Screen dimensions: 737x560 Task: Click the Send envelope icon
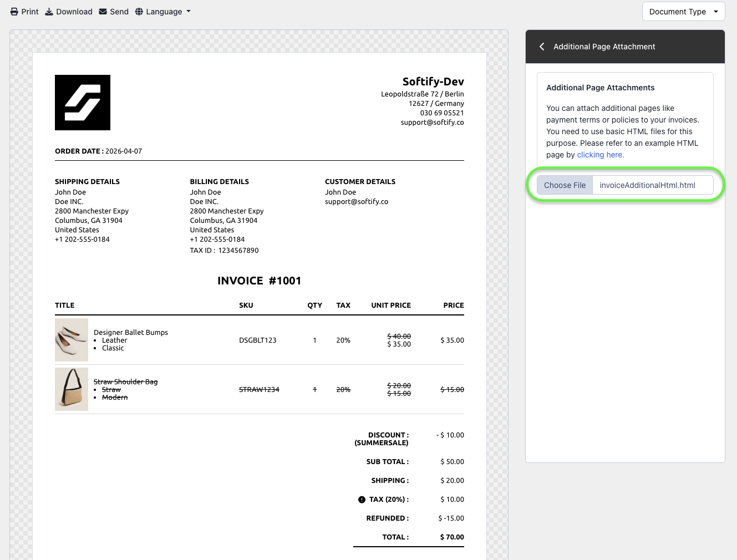[x=103, y=12]
